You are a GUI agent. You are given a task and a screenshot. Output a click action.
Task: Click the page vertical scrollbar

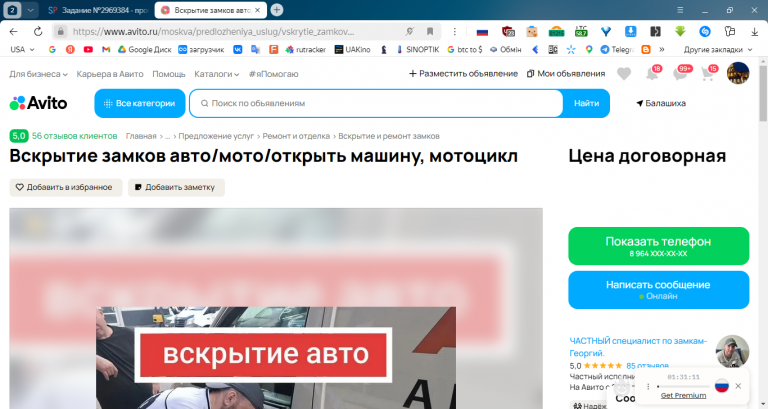point(763,93)
